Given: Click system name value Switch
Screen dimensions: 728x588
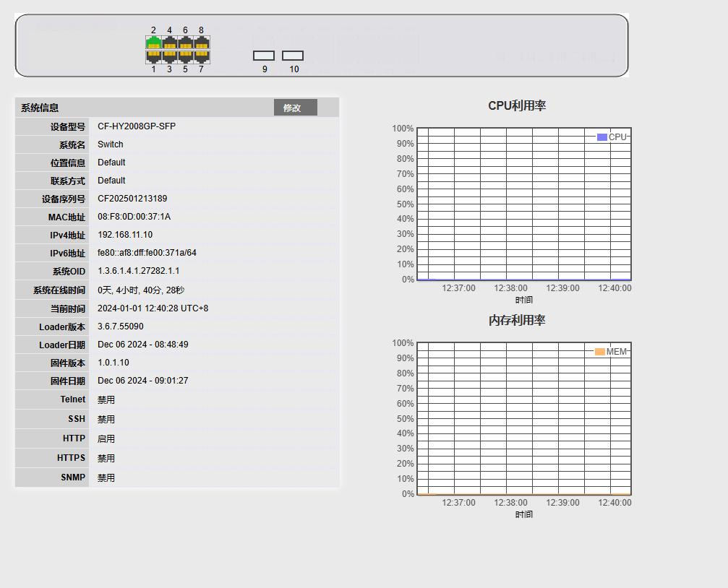Looking at the screenshot, I should (x=111, y=144).
